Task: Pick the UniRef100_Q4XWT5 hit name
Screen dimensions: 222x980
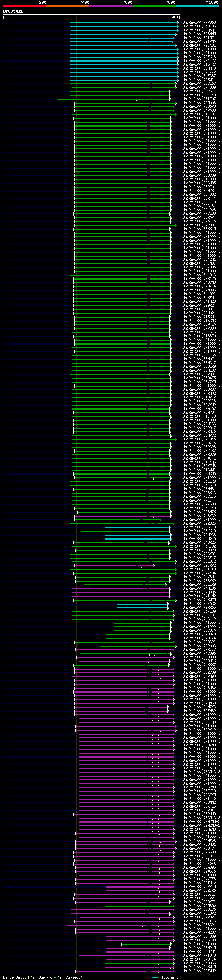Action: pyautogui.click(x=199, y=600)
